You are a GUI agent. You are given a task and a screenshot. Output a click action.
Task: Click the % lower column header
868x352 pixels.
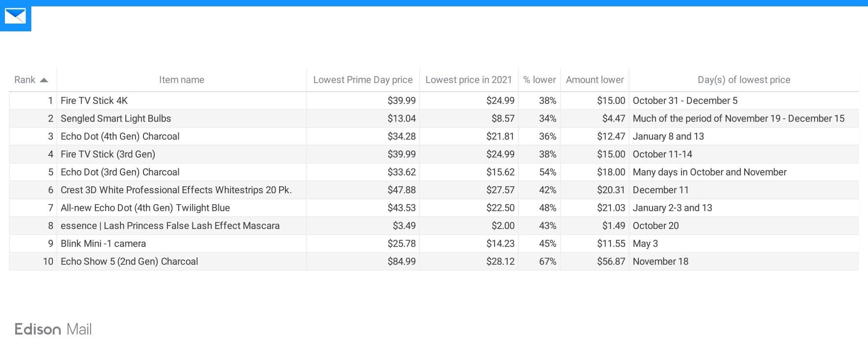[540, 80]
